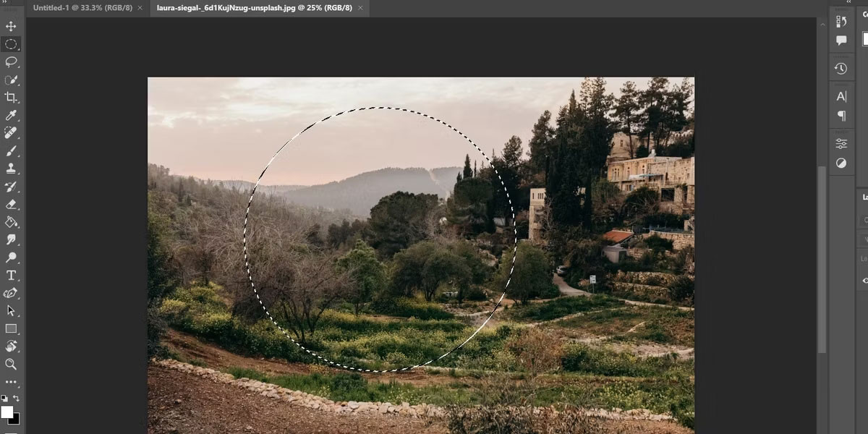This screenshot has width=868, height=434.
Task: Choose the Eraser tool
Action: point(11,204)
